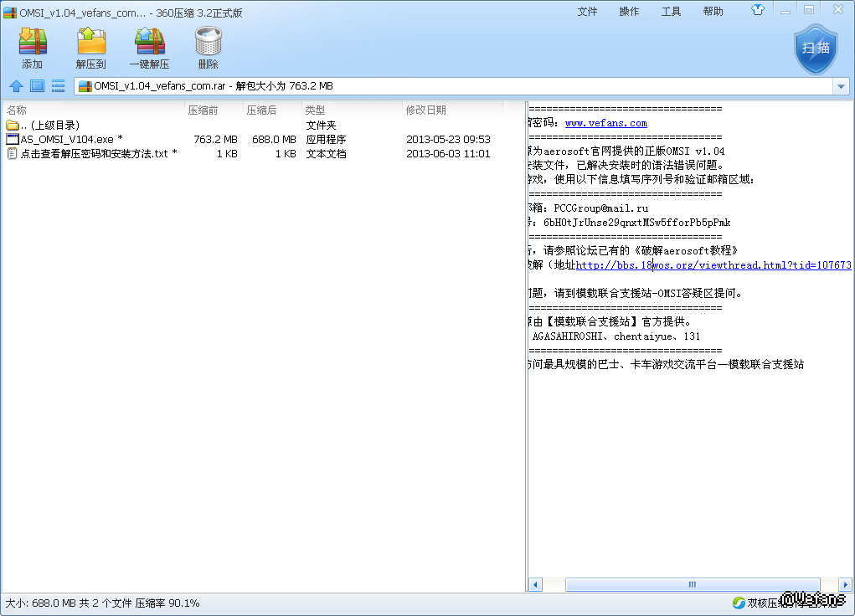Click the AS_OMSI_V104.exe application icon
This screenshot has height=616, width=855.
pyautogui.click(x=13, y=140)
